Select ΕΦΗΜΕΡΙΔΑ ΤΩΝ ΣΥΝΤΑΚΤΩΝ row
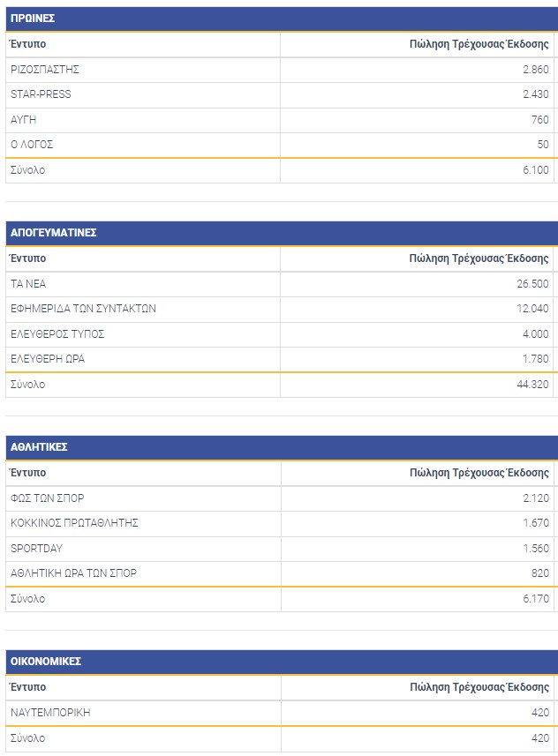The height and width of the screenshot is (756, 558). pyautogui.click(x=83, y=309)
